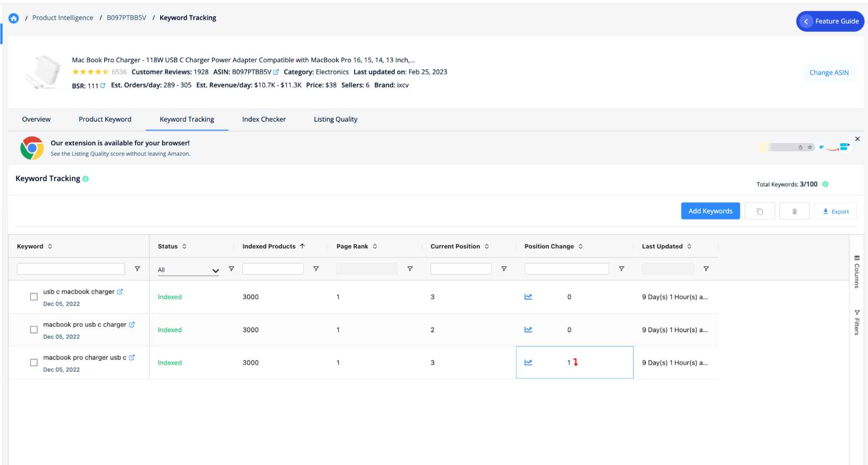Open filter icon for Last Updated column
The image size is (868, 465).
706,269
